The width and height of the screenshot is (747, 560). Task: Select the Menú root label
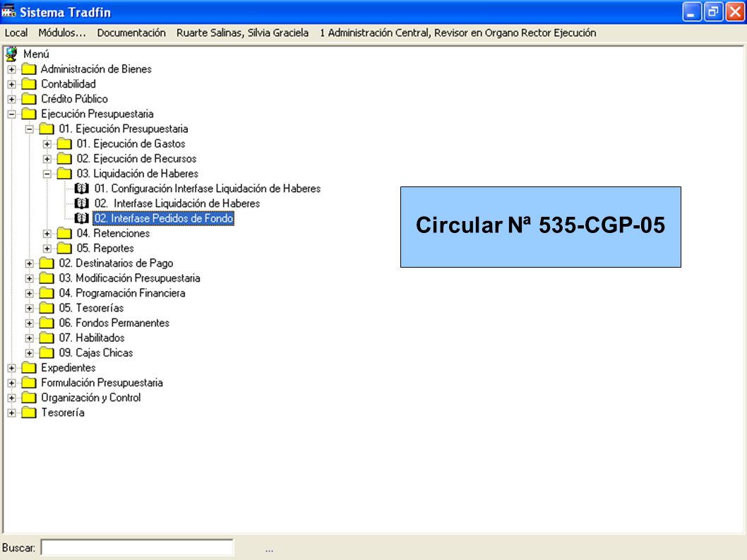coord(36,54)
